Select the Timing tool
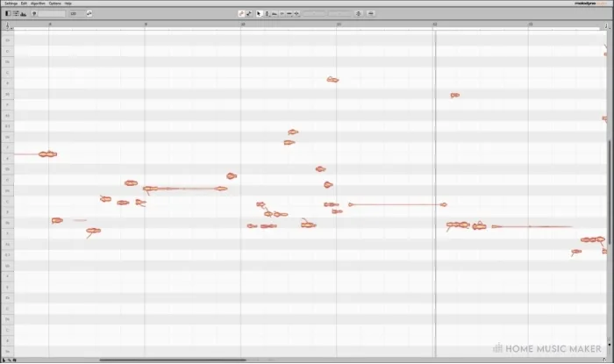 point(289,14)
